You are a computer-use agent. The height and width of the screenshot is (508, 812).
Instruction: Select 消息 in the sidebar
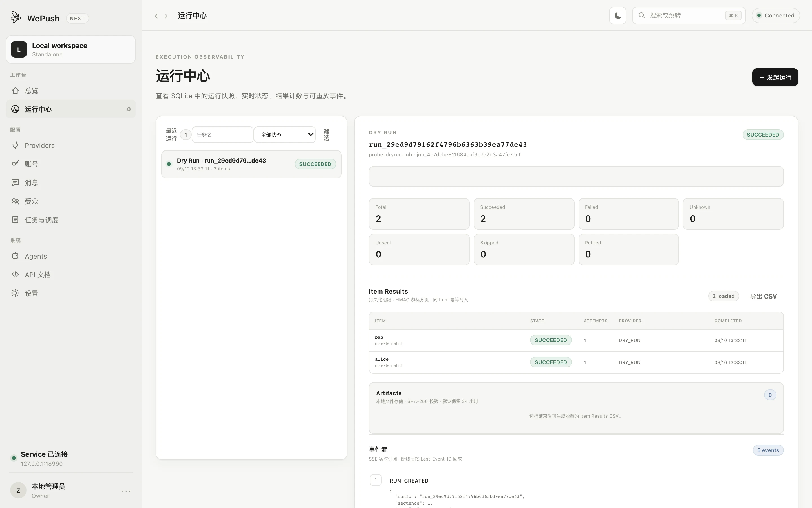(x=71, y=182)
